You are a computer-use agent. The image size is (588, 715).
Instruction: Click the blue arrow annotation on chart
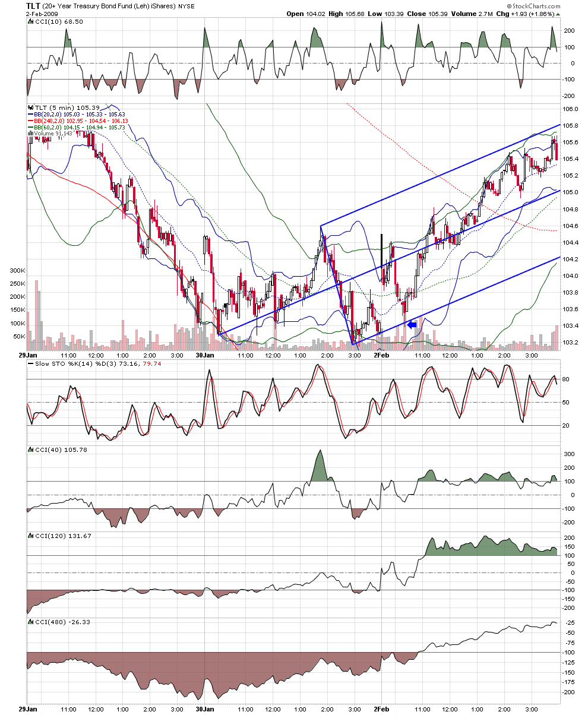point(412,325)
